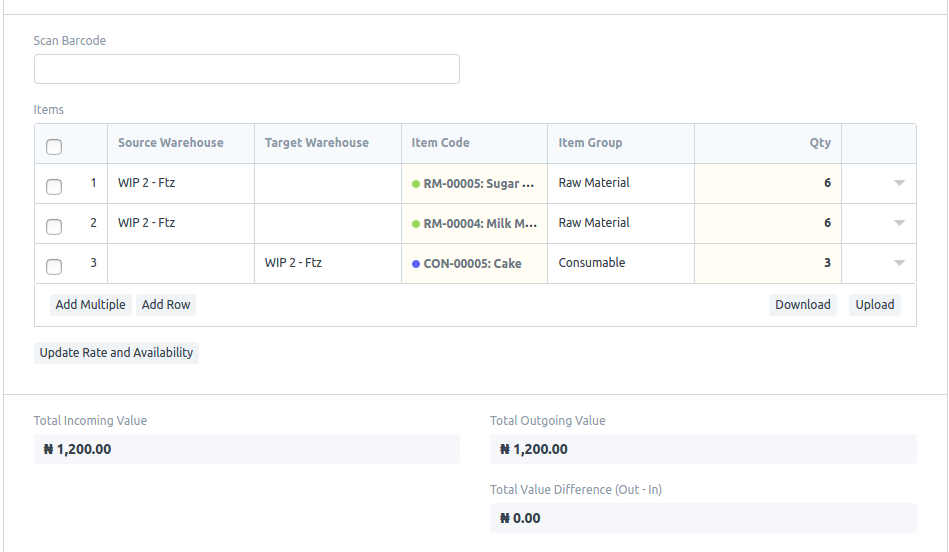Tick the select-all checkbox in Items header
Viewport: 949px width, 552px height.
click(54, 147)
